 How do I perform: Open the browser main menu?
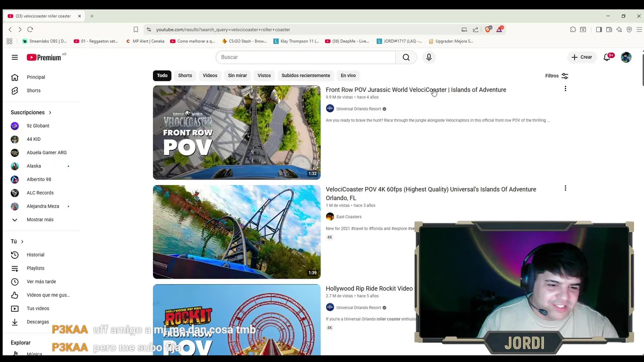[x=638, y=30]
